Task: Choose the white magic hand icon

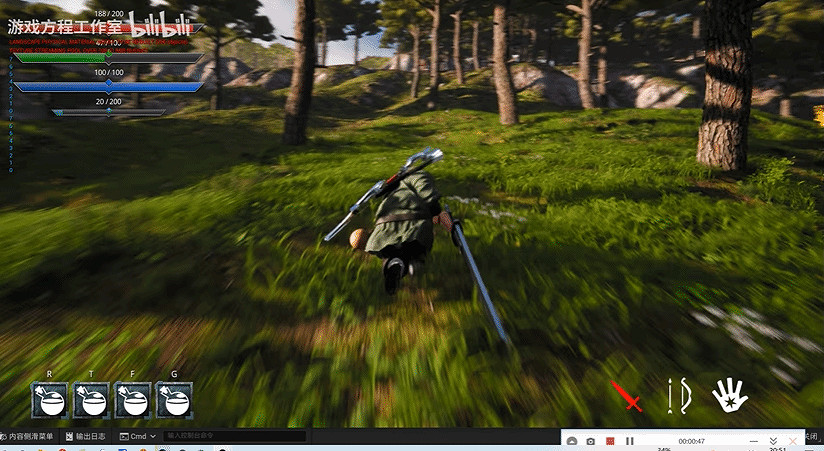Action: pos(729,395)
